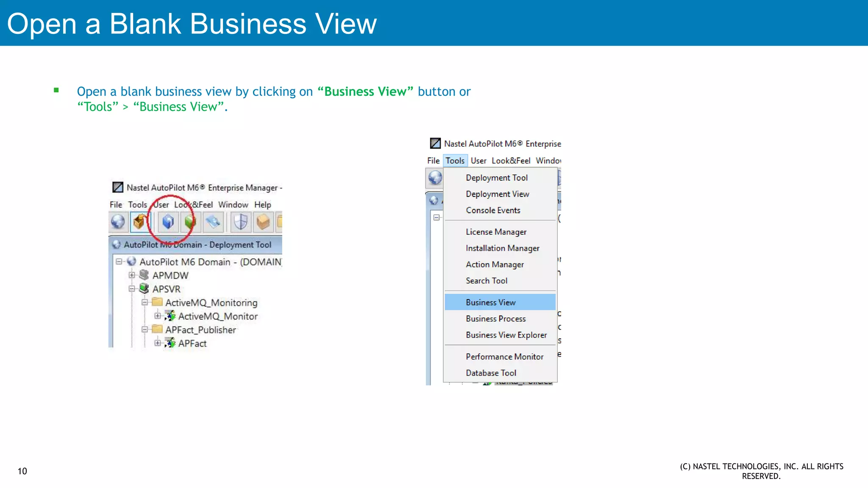The image size is (868, 488).
Task: Open the User menu in right window
Action: (x=479, y=161)
